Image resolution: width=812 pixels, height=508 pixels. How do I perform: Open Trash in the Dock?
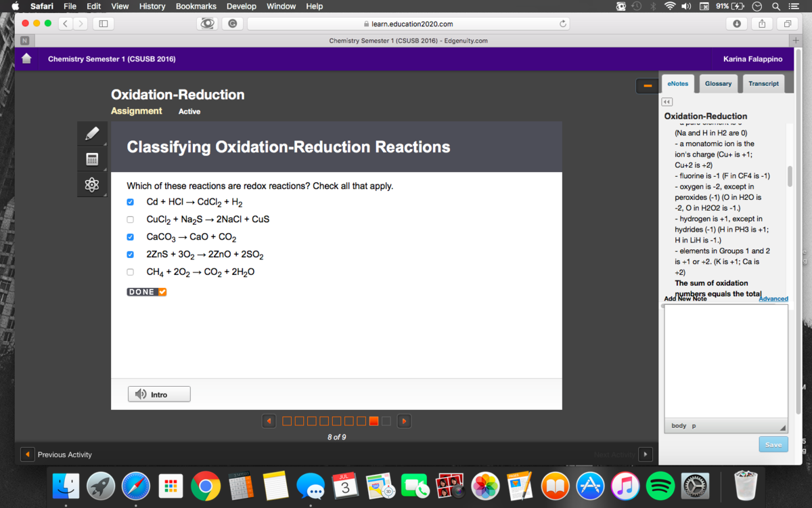(745, 485)
